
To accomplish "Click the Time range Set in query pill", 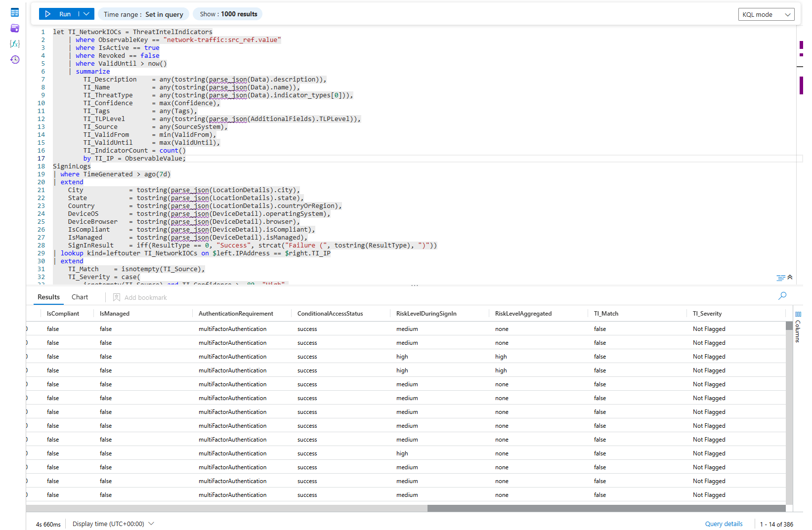I will click(143, 14).
